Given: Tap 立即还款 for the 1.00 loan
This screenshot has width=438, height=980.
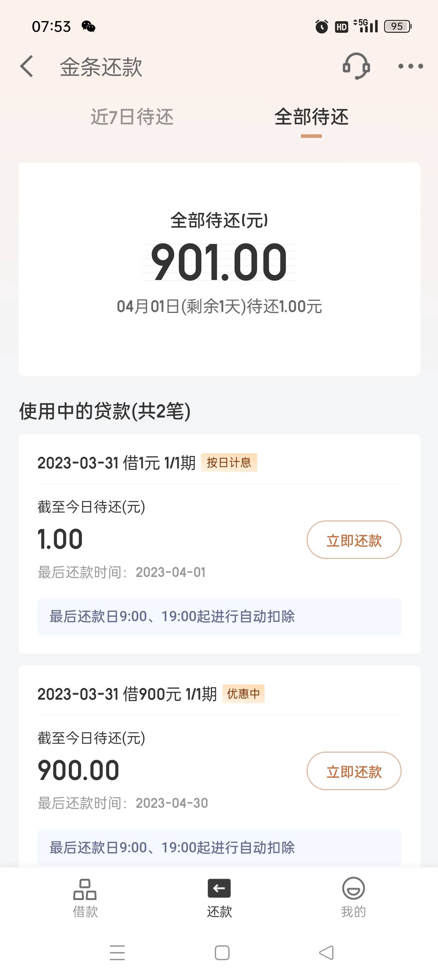Looking at the screenshot, I should click(x=354, y=540).
